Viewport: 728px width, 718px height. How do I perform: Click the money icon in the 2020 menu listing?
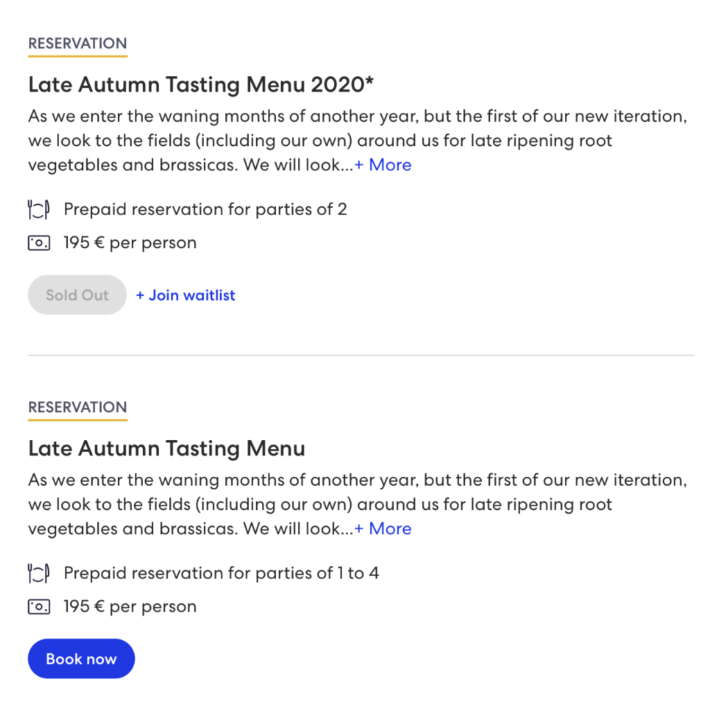pyautogui.click(x=39, y=243)
